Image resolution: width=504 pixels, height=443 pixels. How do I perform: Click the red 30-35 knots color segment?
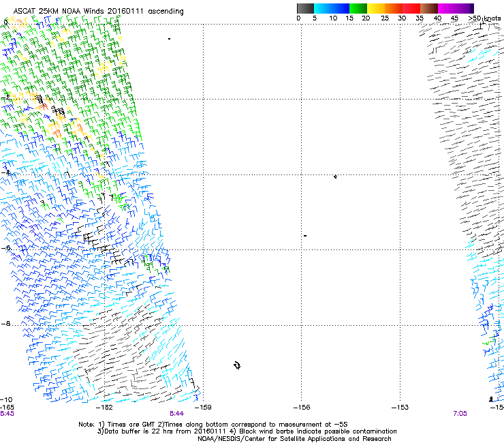411,8
